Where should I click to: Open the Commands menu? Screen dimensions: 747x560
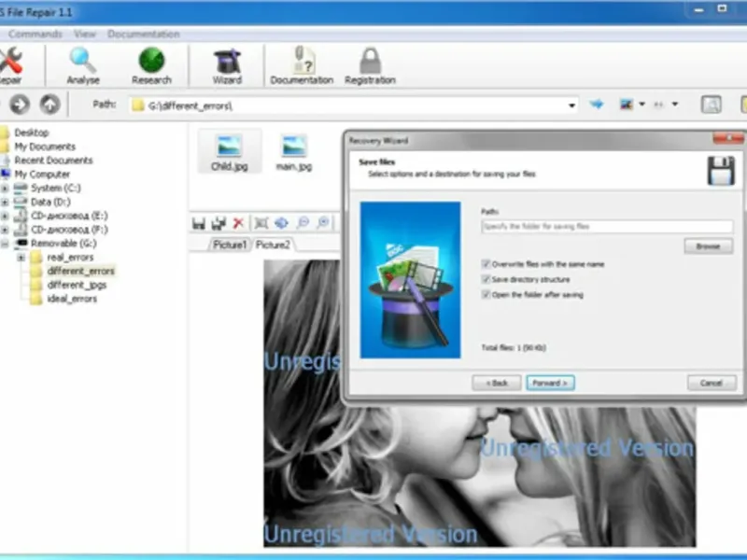click(35, 34)
